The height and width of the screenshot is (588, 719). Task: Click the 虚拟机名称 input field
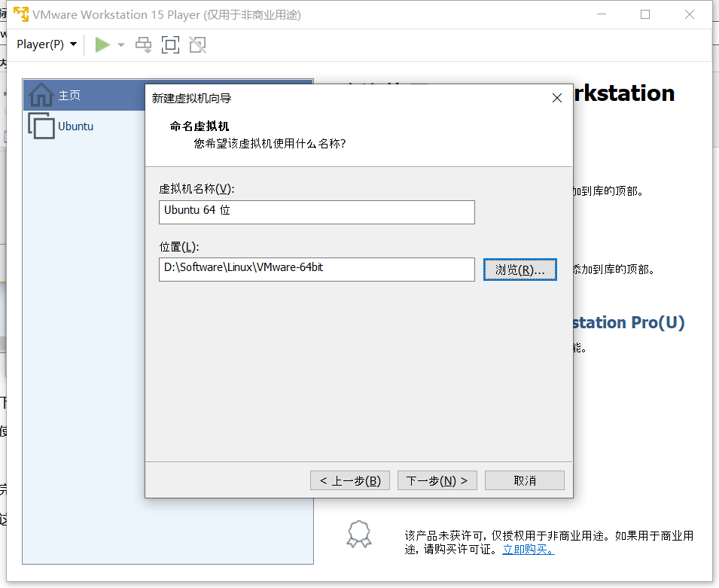coord(316,212)
